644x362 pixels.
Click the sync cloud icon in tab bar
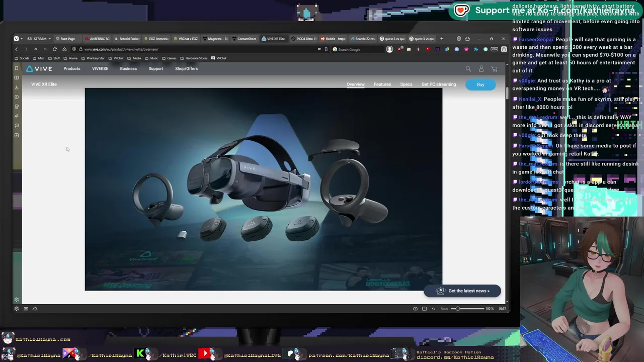click(x=467, y=39)
